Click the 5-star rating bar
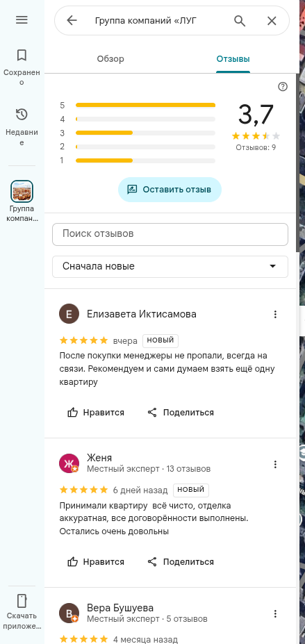 tap(145, 105)
